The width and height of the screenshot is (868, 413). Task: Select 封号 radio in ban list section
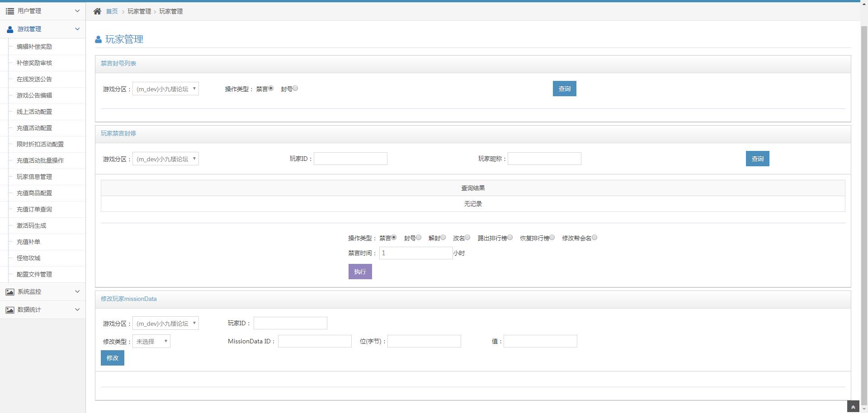295,89
